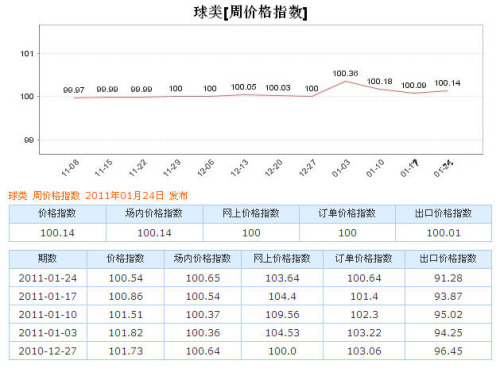
Task: Select the 2011-01-24 row date cell
Action: pyautogui.click(x=48, y=278)
